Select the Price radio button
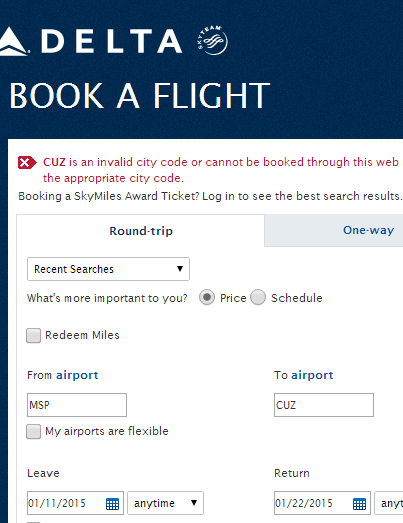This screenshot has width=403, height=523. point(207,298)
